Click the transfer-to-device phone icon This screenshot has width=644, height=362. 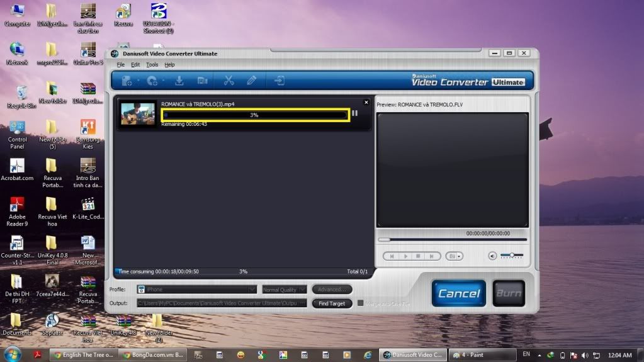pos(280,81)
